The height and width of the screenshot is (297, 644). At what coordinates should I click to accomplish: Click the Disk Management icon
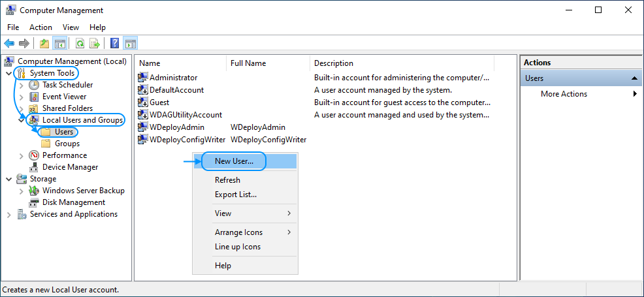tap(34, 202)
